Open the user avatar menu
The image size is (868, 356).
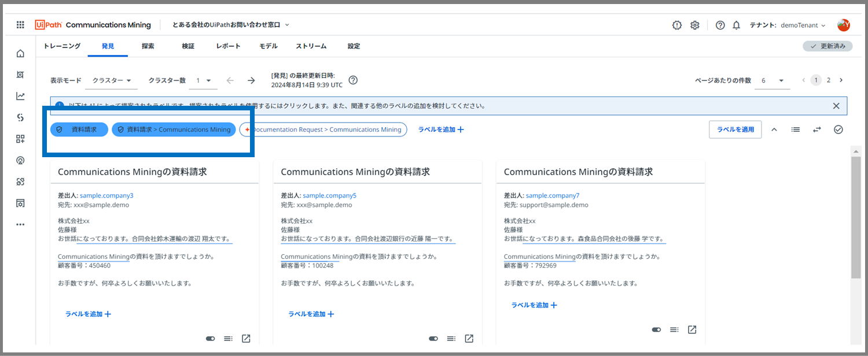[x=844, y=25]
